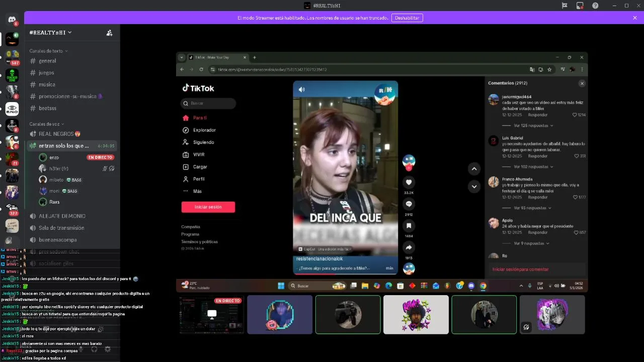Collapse Canales de voz category

coord(46,124)
